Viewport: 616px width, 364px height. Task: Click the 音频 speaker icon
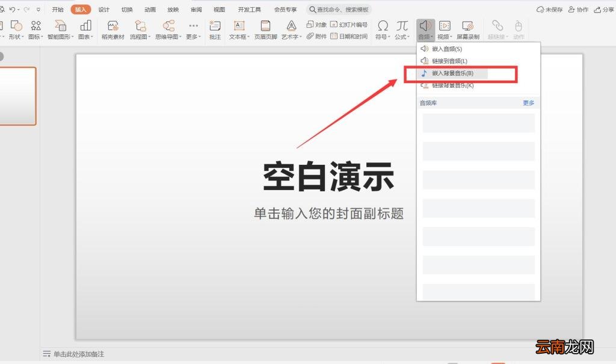click(x=425, y=26)
